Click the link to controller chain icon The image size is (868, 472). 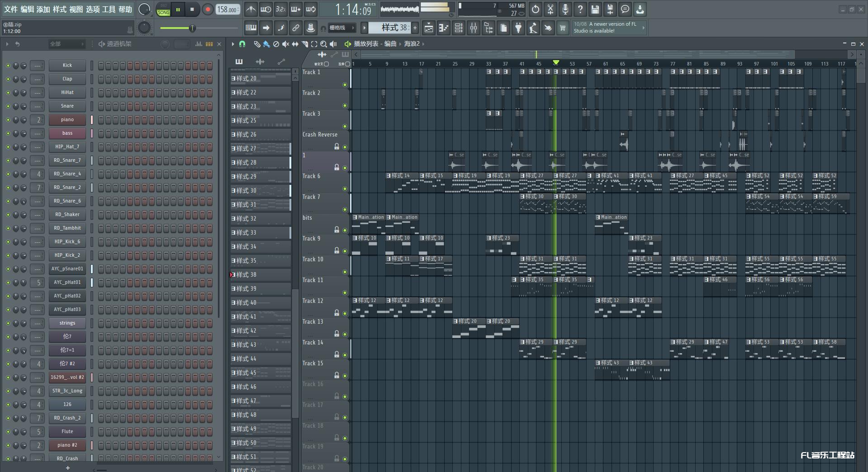(296, 28)
